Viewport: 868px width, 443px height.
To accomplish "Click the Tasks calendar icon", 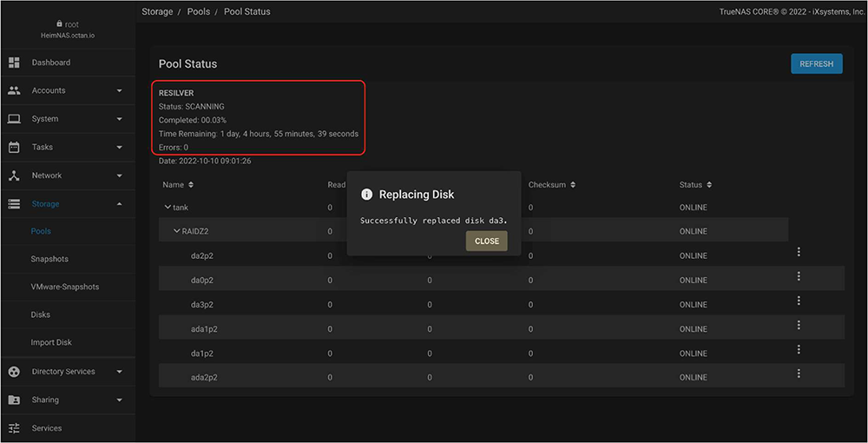I will point(14,147).
